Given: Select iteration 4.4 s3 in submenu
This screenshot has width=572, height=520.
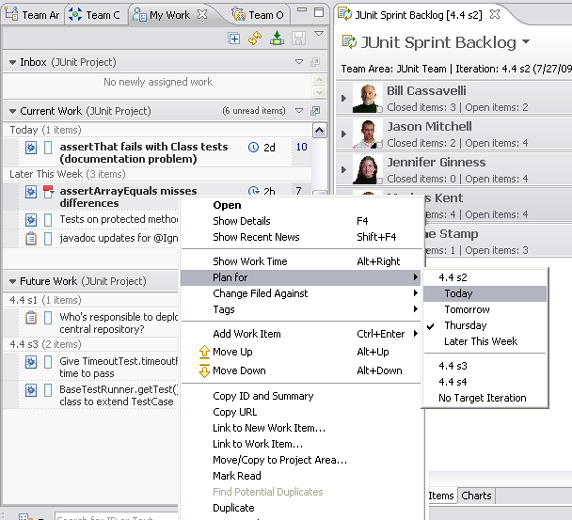Looking at the screenshot, I should [485, 366].
